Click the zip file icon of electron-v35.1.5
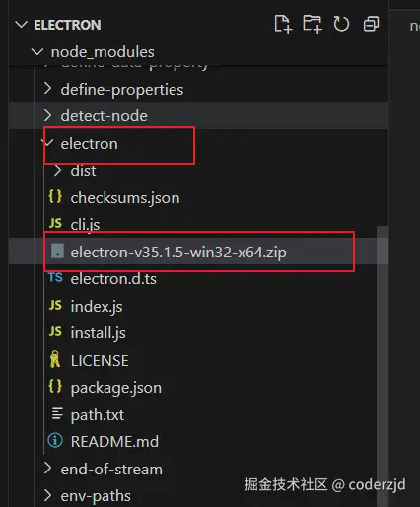420x507 pixels. [57, 252]
